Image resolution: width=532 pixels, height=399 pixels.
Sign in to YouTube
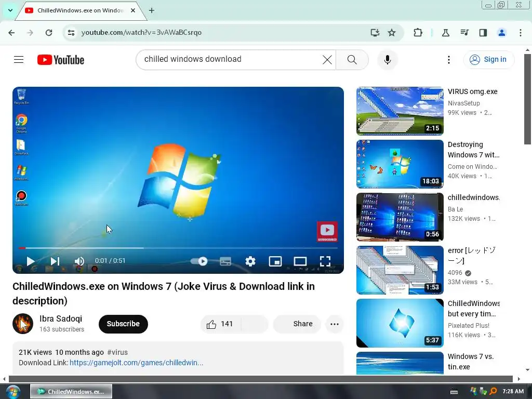pyautogui.click(x=489, y=59)
